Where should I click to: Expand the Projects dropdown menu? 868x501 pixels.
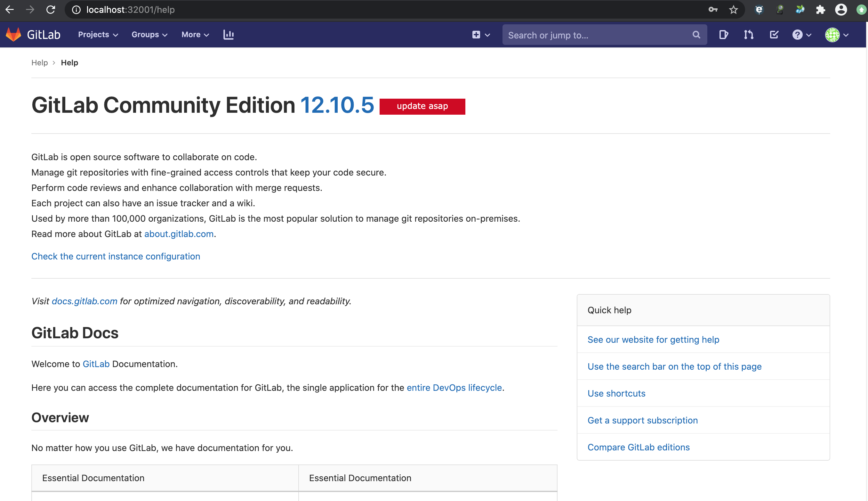pos(98,35)
